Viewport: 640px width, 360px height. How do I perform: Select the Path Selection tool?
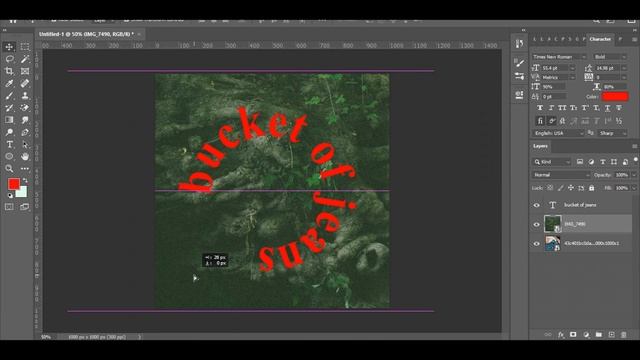(25, 144)
